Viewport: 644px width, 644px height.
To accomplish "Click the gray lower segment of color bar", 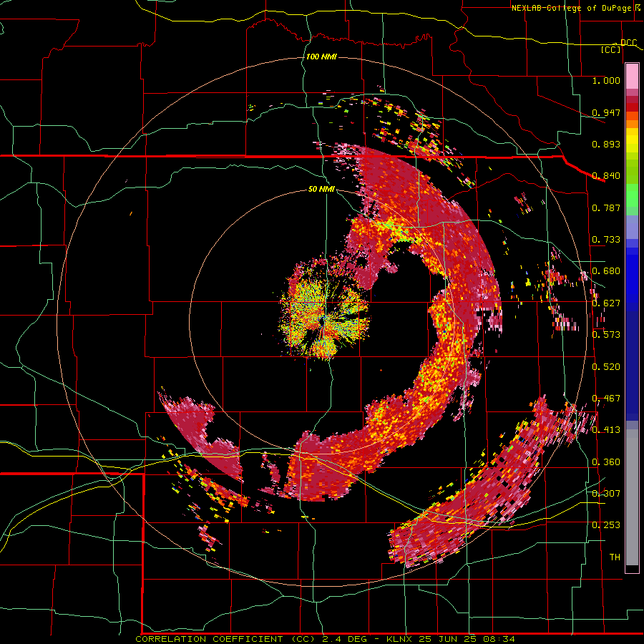I will coord(632,497).
